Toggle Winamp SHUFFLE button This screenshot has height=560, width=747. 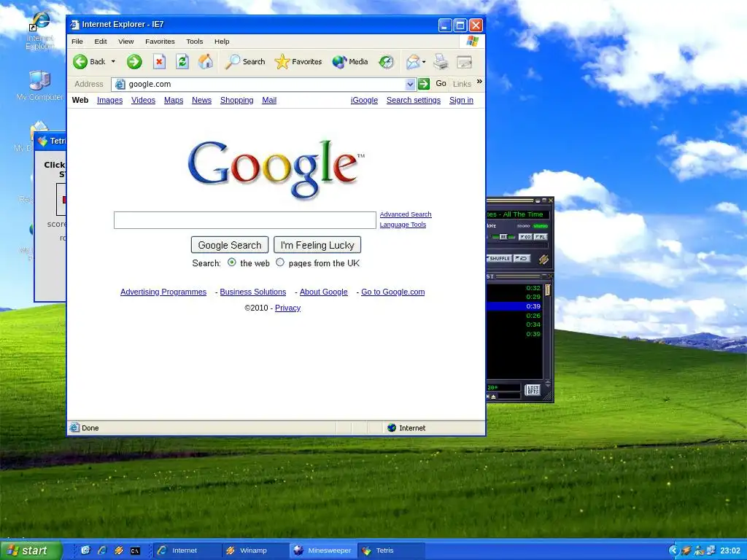[499, 258]
